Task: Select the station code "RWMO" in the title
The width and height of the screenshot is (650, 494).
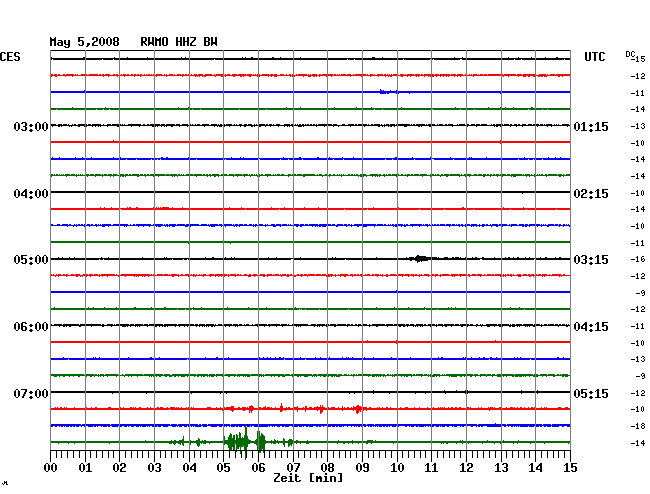Action: point(154,42)
